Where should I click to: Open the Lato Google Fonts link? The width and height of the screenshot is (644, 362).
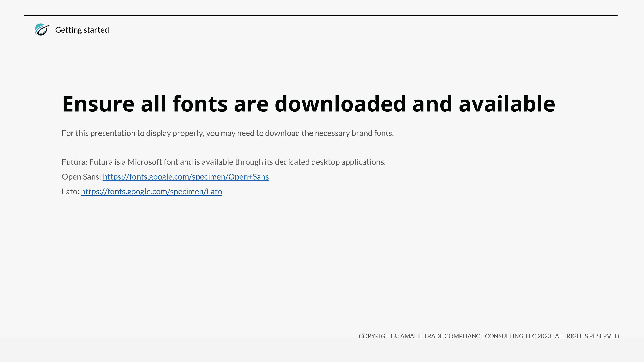[x=151, y=192]
